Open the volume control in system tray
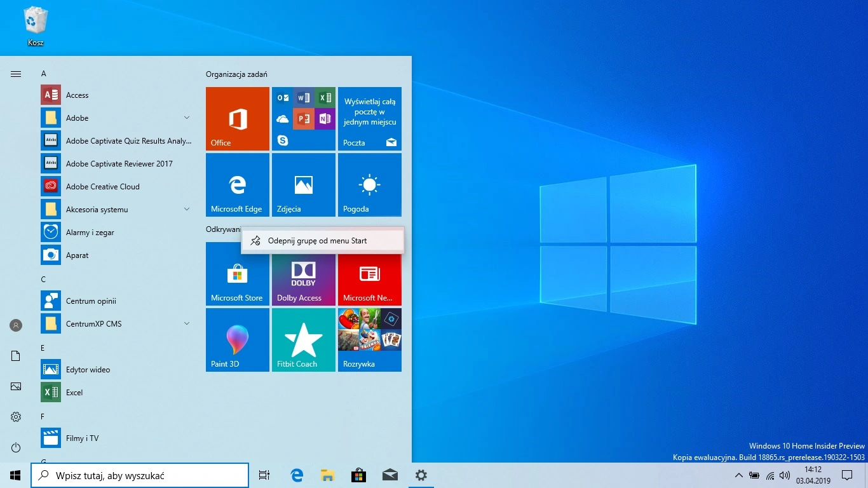This screenshot has height=488, width=868. [785, 475]
